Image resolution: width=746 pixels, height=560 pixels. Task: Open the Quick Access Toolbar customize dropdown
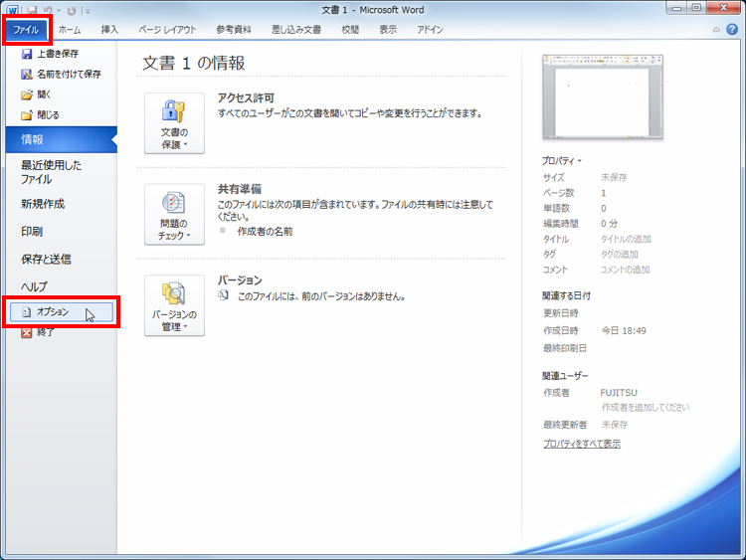[88, 11]
